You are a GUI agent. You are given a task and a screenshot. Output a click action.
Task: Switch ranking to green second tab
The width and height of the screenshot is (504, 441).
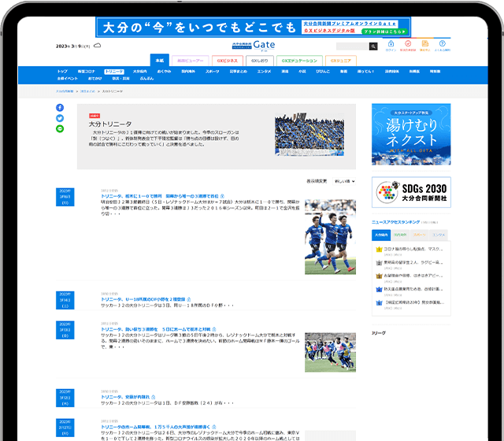click(400, 235)
